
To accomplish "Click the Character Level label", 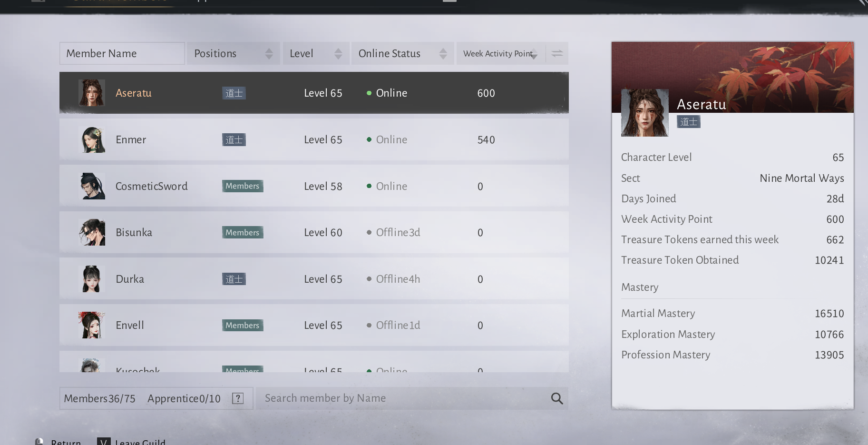I will [x=656, y=157].
